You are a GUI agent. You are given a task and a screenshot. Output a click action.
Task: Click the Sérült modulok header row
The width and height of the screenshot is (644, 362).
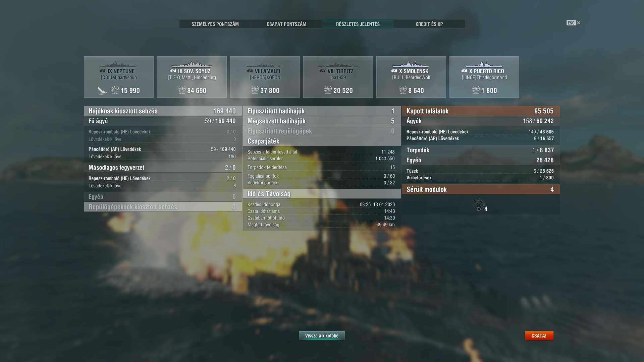[481, 189]
